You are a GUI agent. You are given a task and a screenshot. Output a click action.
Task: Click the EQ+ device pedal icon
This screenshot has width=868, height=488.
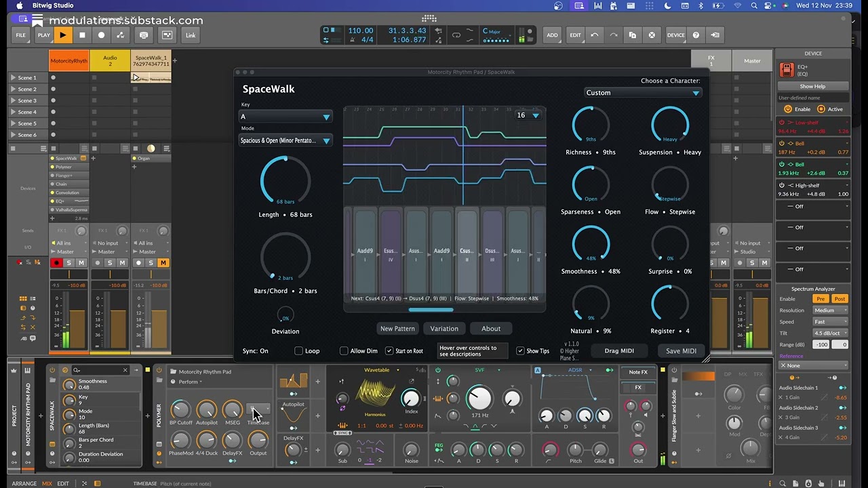pyautogui.click(x=787, y=70)
